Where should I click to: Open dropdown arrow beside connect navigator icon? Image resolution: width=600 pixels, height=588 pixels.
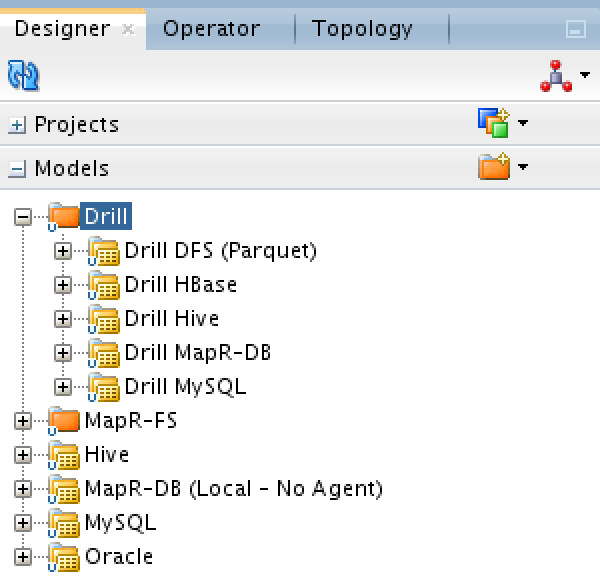[585, 74]
